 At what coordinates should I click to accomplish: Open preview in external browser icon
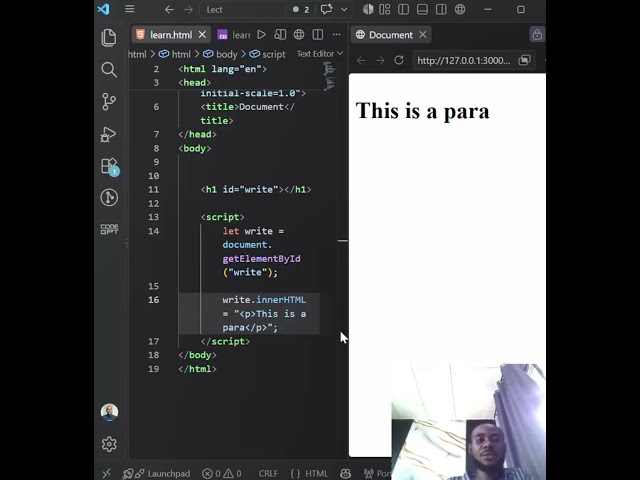524,60
